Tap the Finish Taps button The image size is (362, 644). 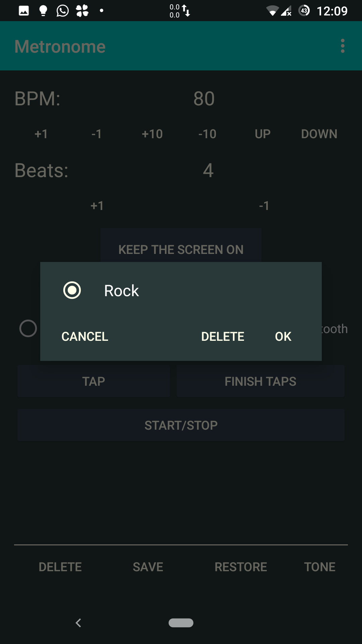[260, 381]
